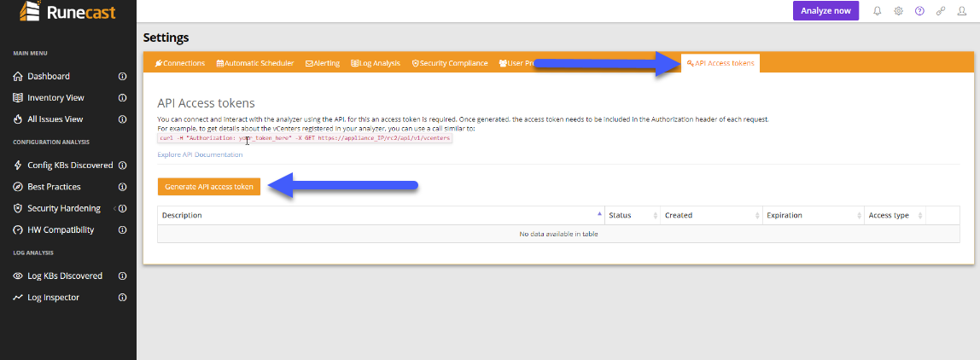This screenshot has width=980, height=360.
Task: Sort table by Access type column
Action: click(x=895, y=215)
